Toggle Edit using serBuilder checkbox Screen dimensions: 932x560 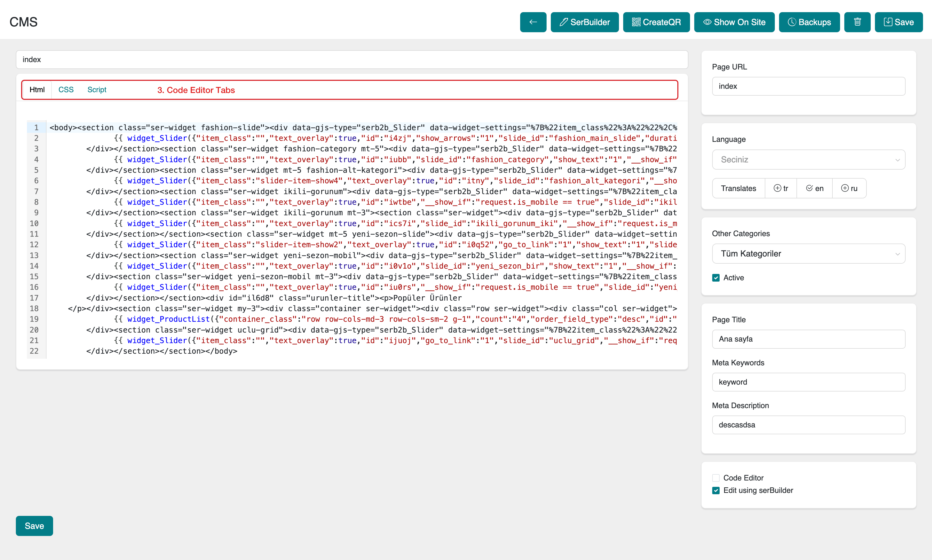(716, 490)
